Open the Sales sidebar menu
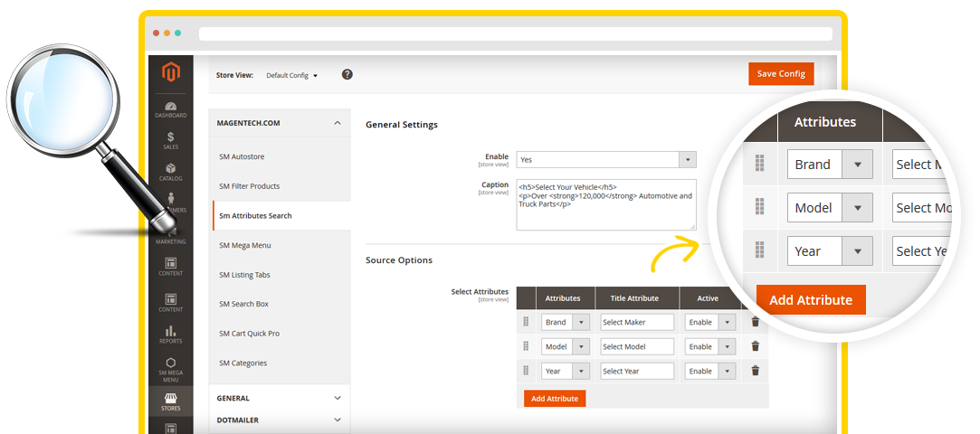980x434 pixels. 171,140
